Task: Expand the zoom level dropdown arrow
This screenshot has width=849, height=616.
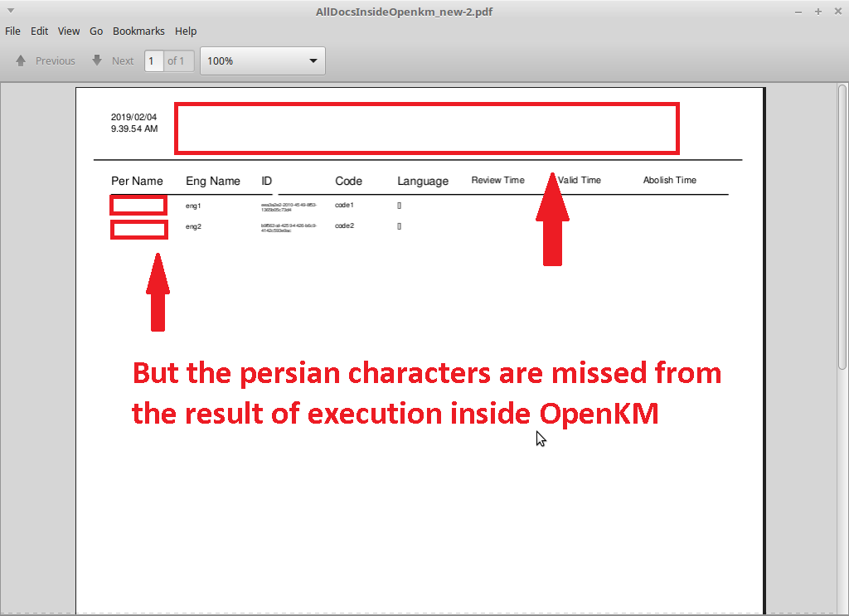Action: (313, 61)
